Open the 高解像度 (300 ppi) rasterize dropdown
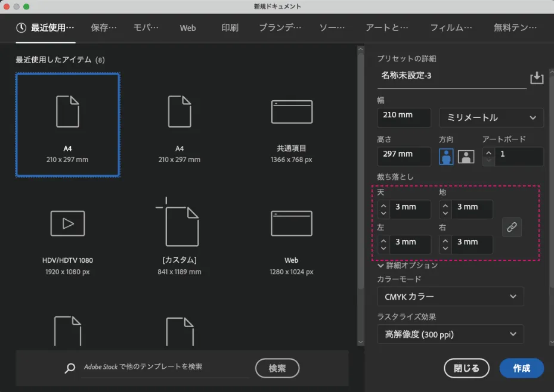554x392 pixels. click(450, 334)
